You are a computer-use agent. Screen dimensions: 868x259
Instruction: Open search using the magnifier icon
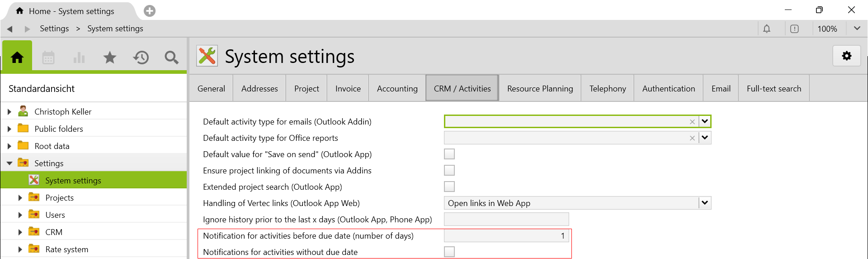coord(171,58)
